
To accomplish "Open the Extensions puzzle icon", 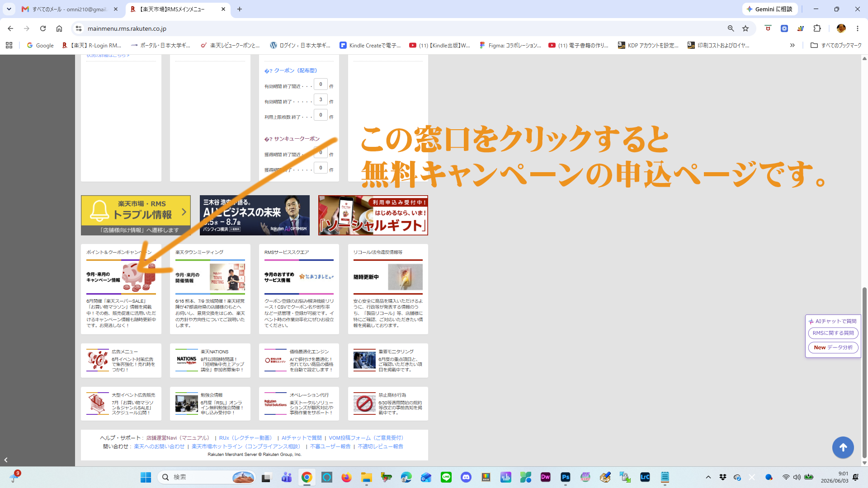I will click(817, 28).
